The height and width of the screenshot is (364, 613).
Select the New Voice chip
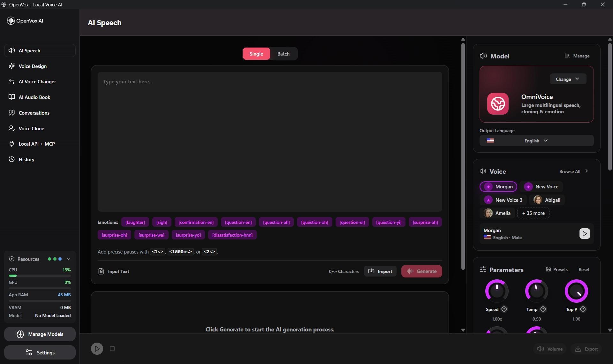tap(541, 187)
